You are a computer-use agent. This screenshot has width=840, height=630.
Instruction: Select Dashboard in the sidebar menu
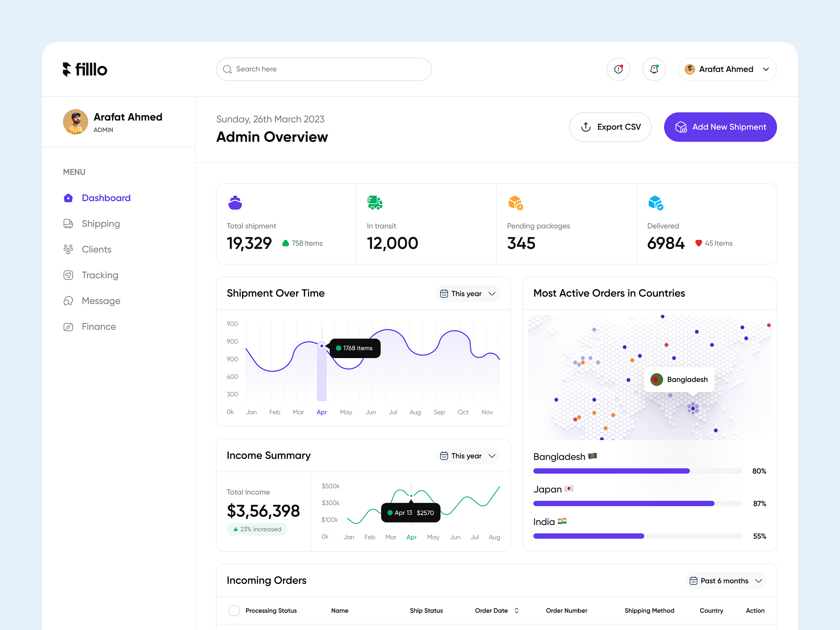click(106, 198)
